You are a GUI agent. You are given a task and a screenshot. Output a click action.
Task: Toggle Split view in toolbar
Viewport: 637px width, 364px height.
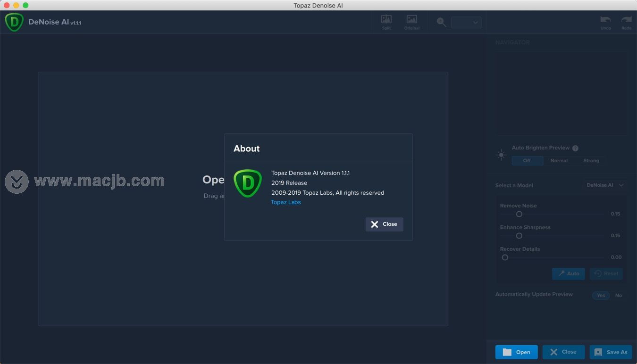tap(386, 22)
